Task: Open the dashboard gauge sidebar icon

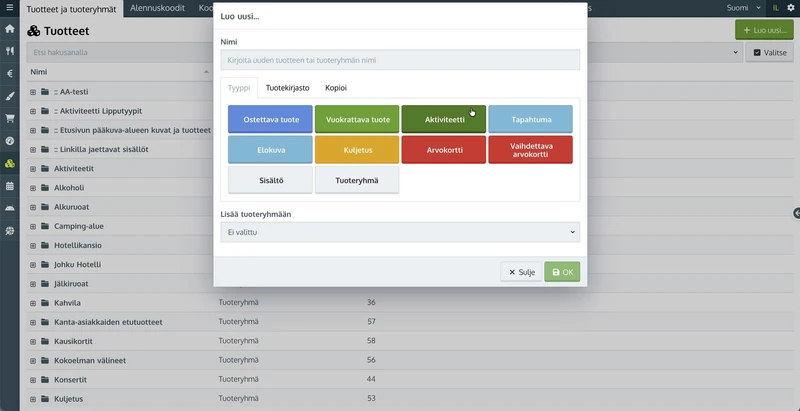Action: pyautogui.click(x=9, y=141)
